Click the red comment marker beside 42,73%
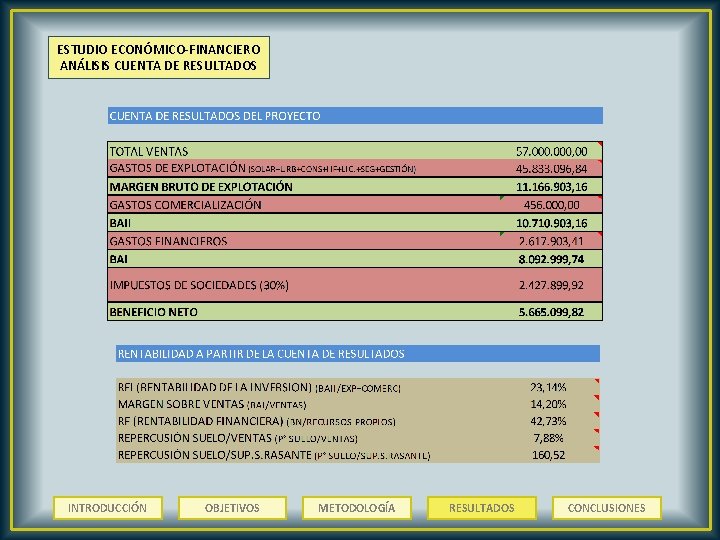This screenshot has height=540, width=720. click(x=597, y=415)
